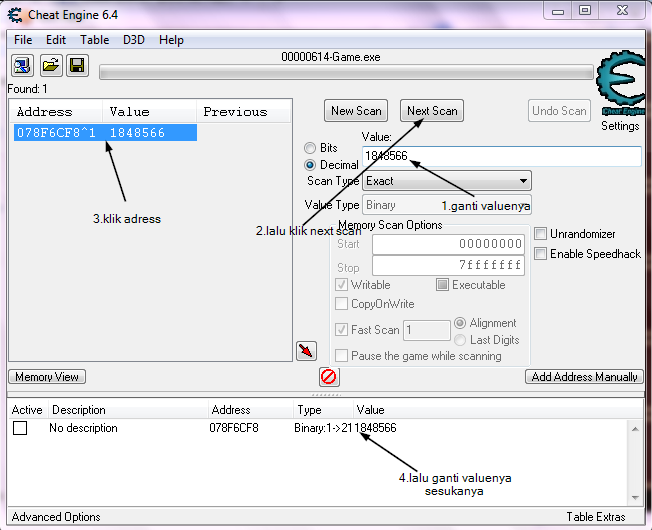Check Pause the game while scanning
This screenshot has width=652, height=530.
point(341,356)
